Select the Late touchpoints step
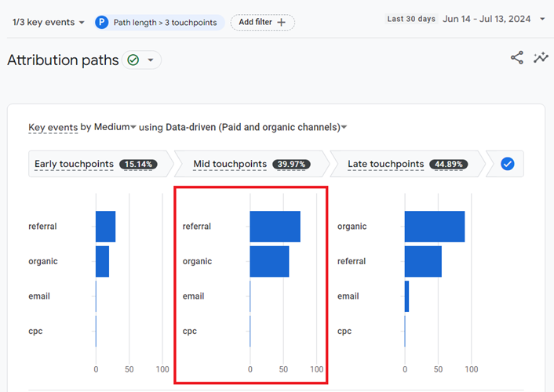554x392 pixels. coord(407,164)
